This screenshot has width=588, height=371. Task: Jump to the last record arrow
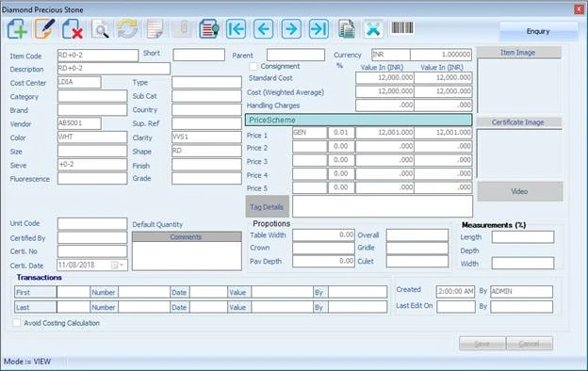tap(318, 29)
